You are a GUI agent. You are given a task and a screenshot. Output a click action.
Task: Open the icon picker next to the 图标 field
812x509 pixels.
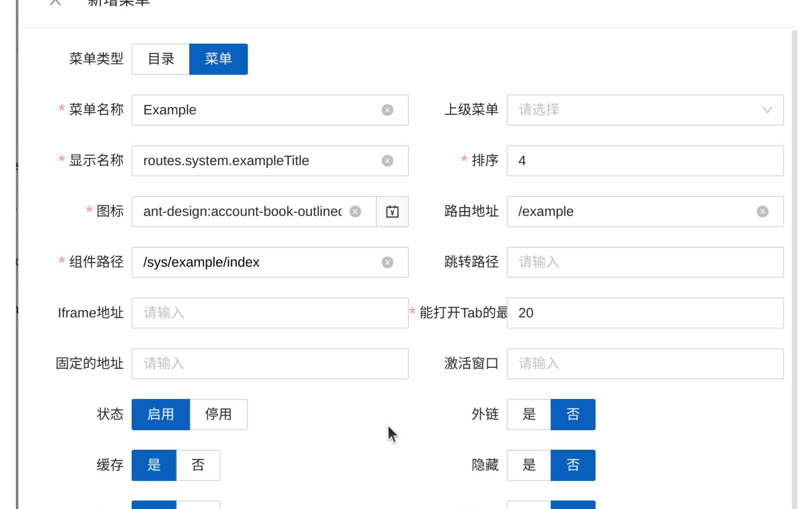pos(392,212)
